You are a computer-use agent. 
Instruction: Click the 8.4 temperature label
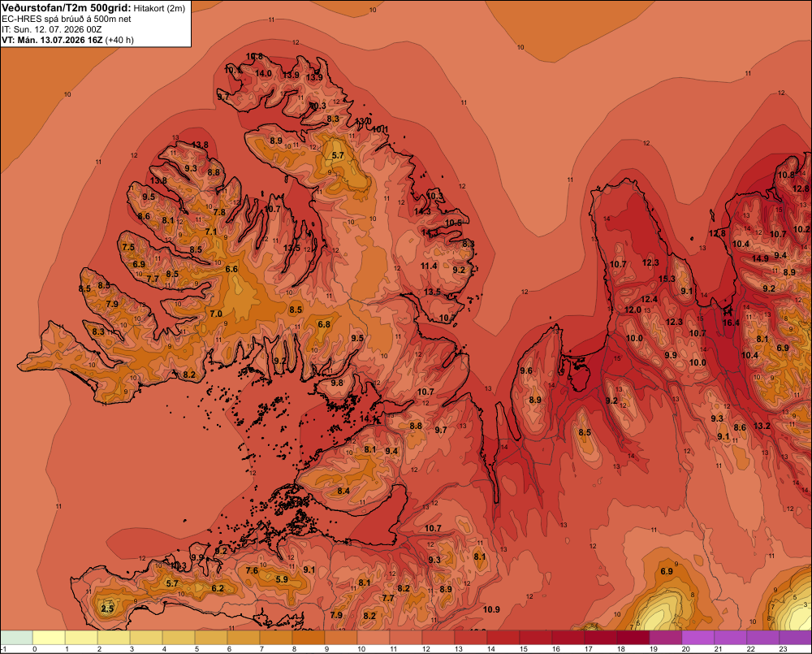point(343,492)
